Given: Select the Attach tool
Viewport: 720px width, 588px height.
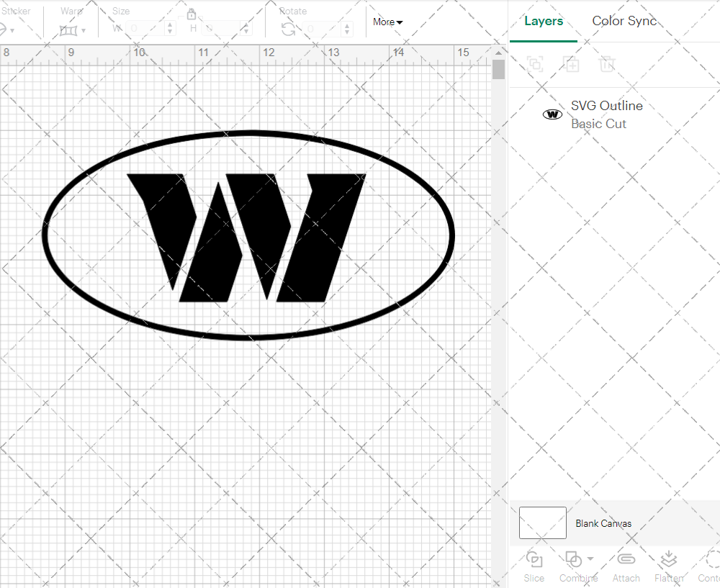Looking at the screenshot, I should click(626, 567).
